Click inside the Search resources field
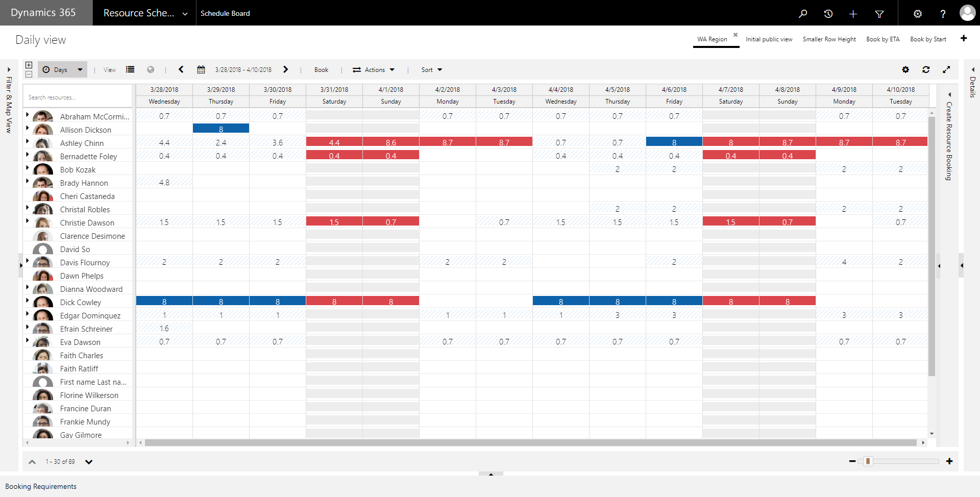The image size is (980, 497). [x=77, y=96]
